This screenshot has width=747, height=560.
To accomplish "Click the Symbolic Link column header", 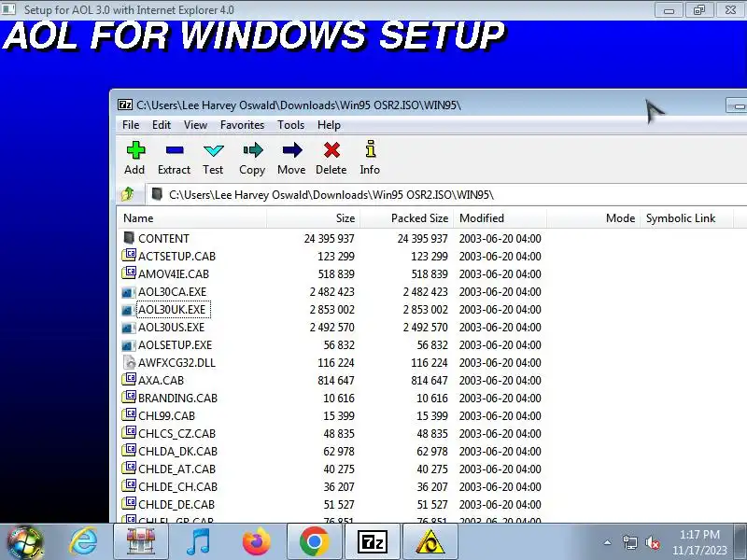I will [x=686, y=218].
